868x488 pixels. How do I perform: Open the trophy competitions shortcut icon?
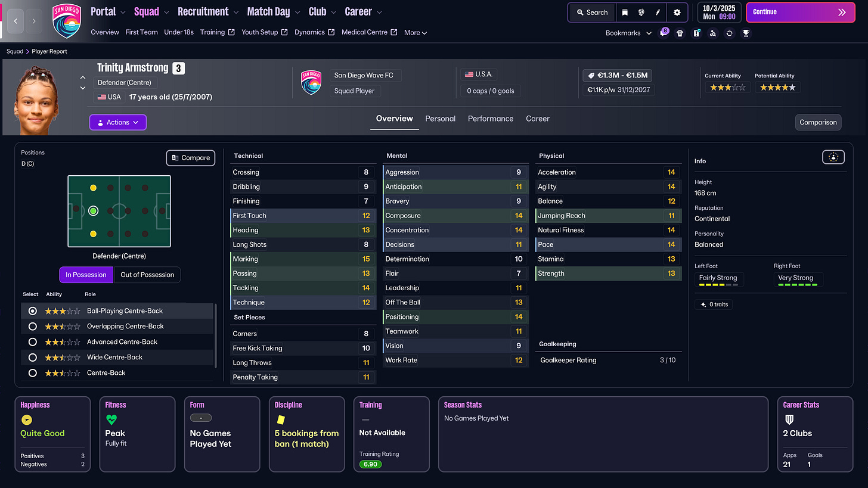(x=746, y=33)
